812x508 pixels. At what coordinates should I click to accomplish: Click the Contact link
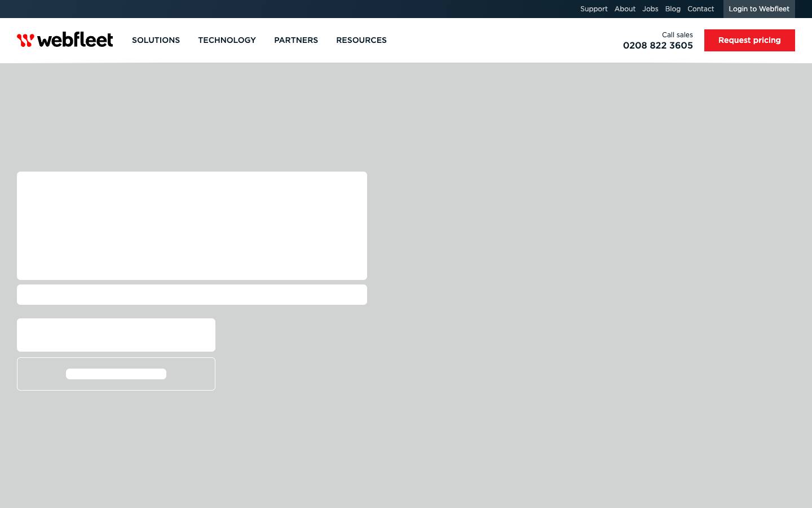pos(701,9)
